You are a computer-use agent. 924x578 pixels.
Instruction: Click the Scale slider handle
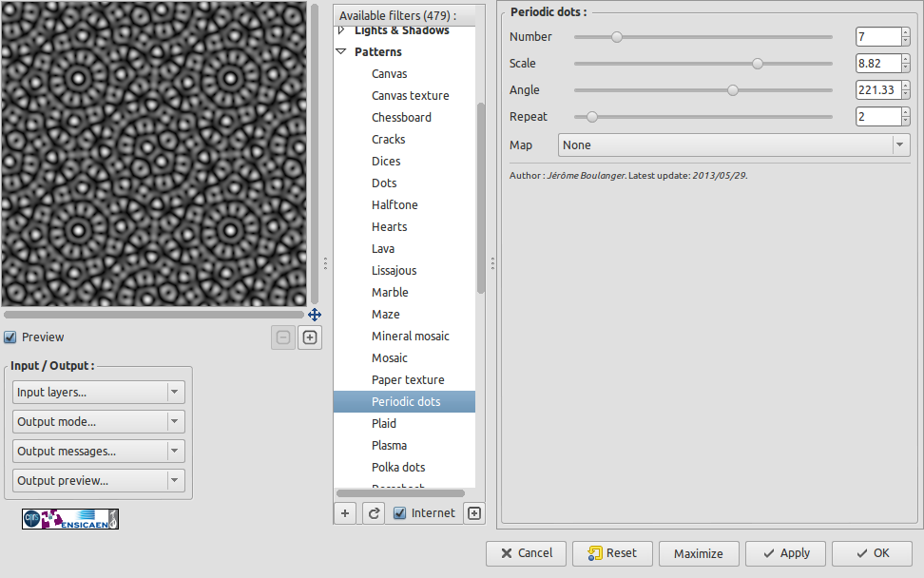point(758,64)
